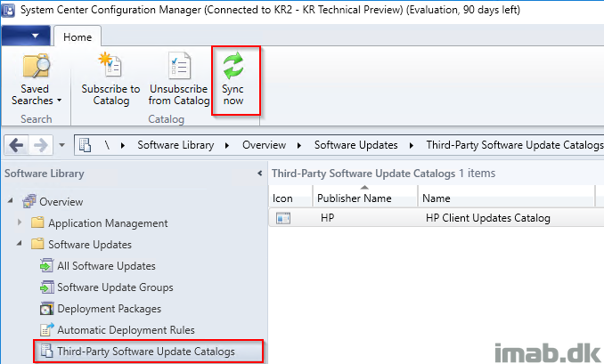Open the blue application menu button
This screenshot has width=604, height=364.
coord(26,36)
